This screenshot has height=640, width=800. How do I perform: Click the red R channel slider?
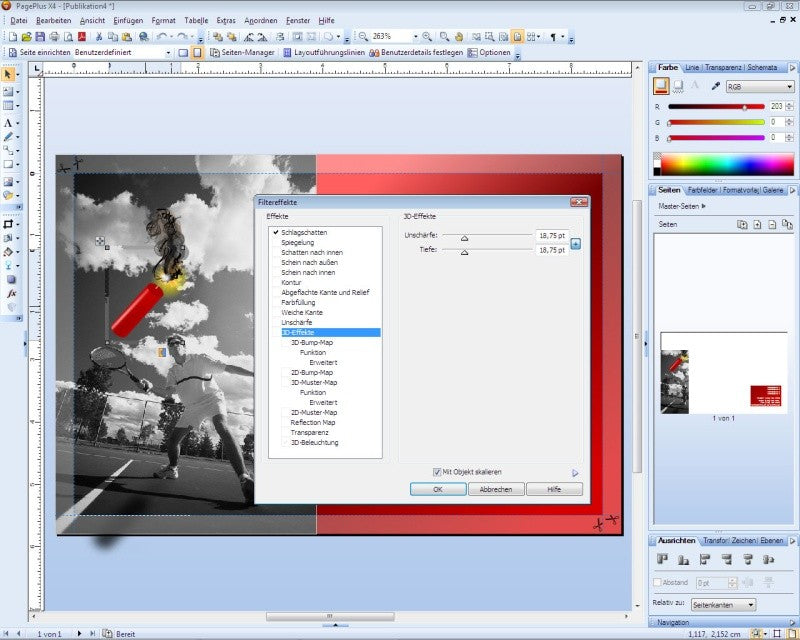point(716,107)
